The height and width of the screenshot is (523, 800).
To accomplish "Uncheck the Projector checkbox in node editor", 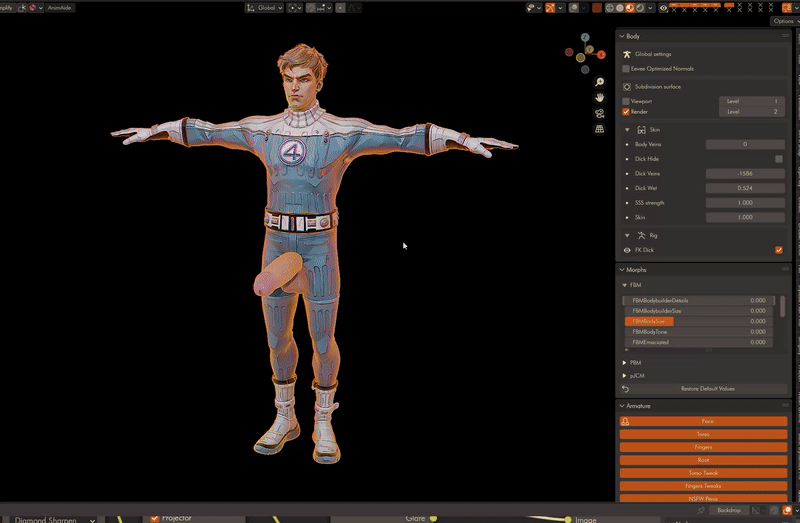I will click(x=155, y=518).
